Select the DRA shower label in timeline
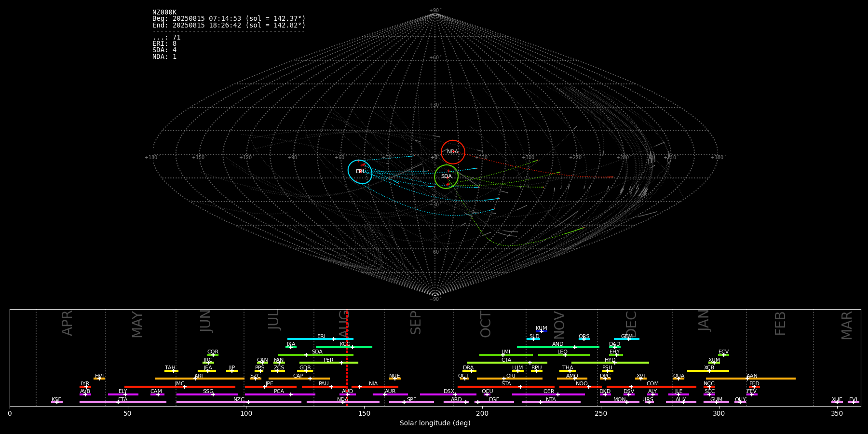This screenshot has height=434, width=868. [x=468, y=368]
